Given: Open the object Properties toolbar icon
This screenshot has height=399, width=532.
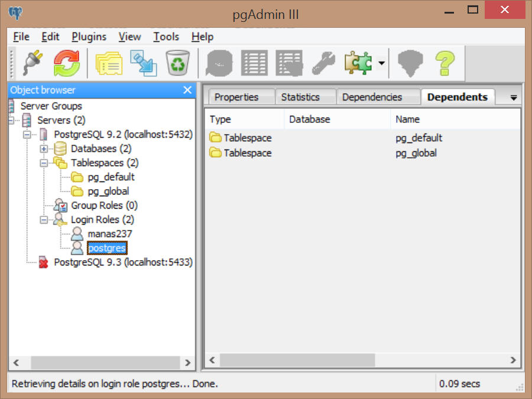Looking at the screenshot, I should coord(109,63).
